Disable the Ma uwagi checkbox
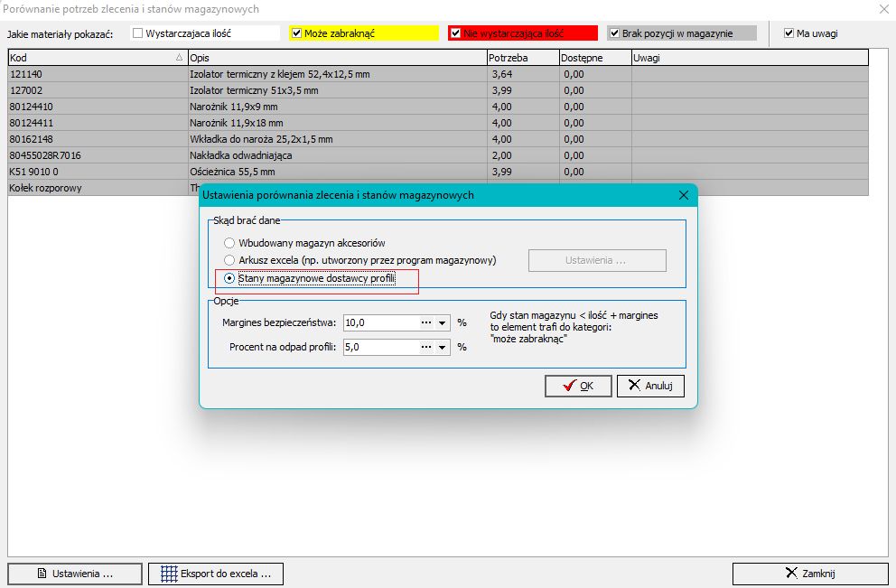The height and width of the screenshot is (588, 896). click(x=789, y=33)
